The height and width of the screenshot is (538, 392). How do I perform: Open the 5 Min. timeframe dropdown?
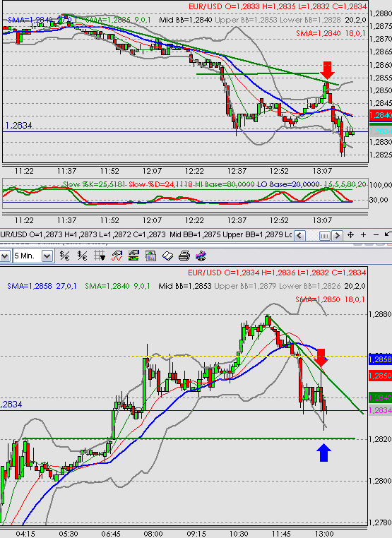tap(47, 256)
